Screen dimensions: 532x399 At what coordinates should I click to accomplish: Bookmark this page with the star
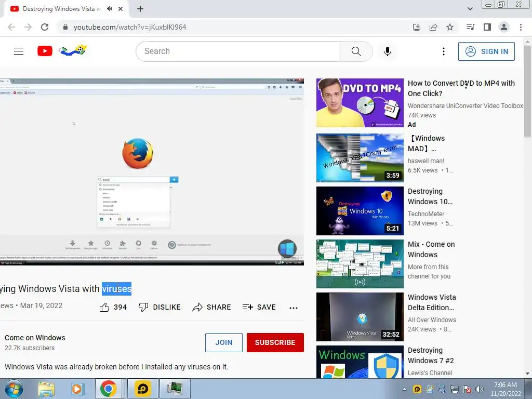point(450,27)
